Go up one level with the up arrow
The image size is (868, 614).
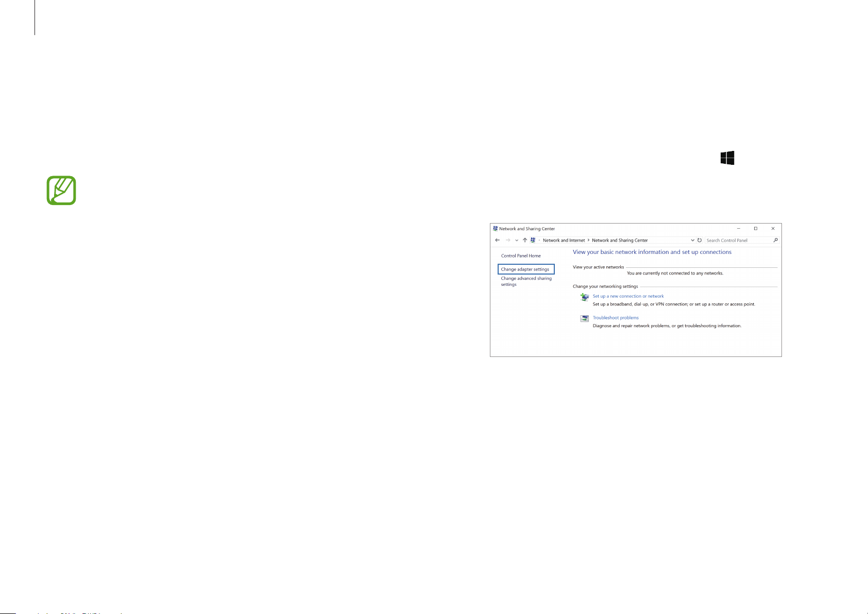tap(525, 240)
